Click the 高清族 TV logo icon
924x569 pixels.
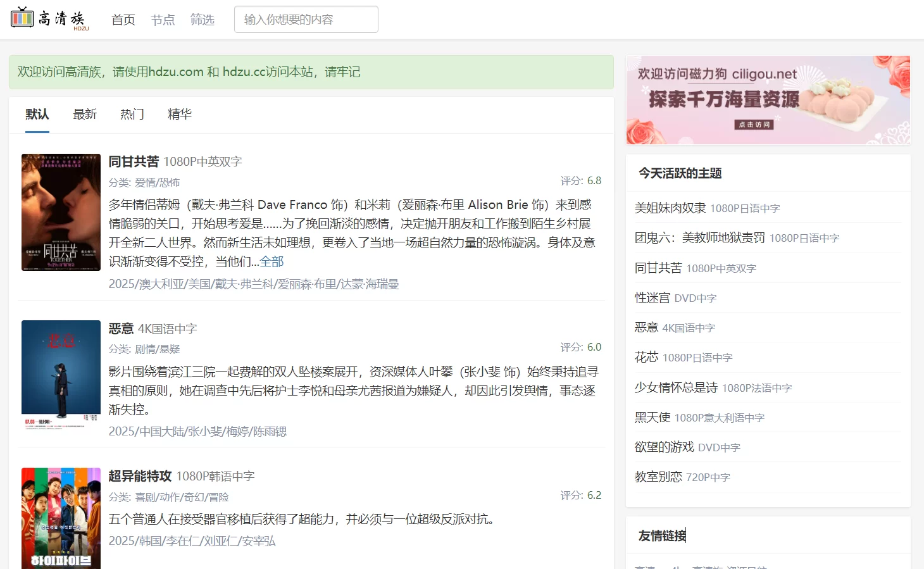click(x=22, y=18)
